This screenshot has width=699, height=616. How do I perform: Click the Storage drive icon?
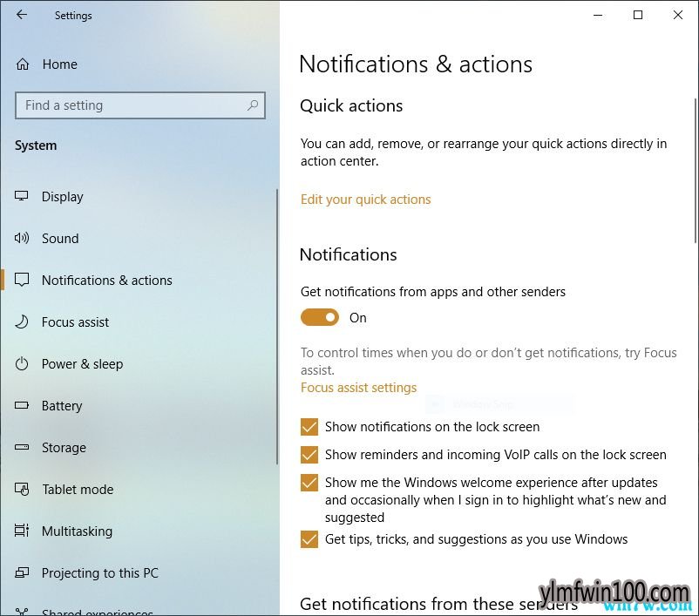coord(22,447)
